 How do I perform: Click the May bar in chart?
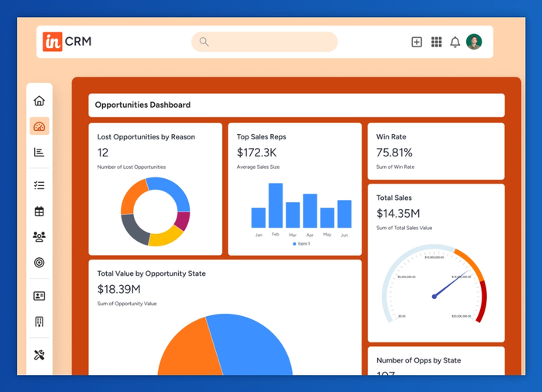tap(327, 218)
